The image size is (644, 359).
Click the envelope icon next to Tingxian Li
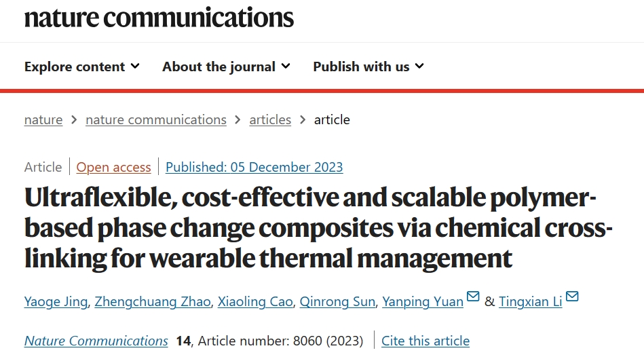click(572, 296)
